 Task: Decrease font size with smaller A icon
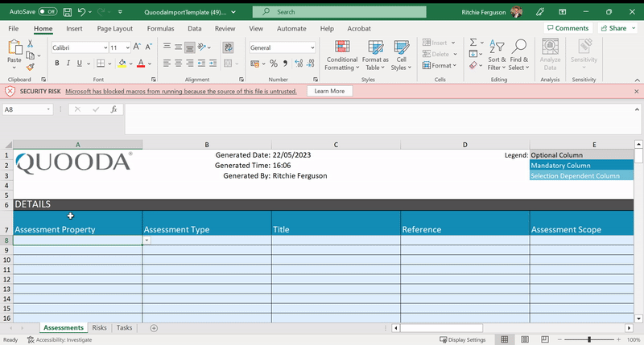click(x=149, y=47)
